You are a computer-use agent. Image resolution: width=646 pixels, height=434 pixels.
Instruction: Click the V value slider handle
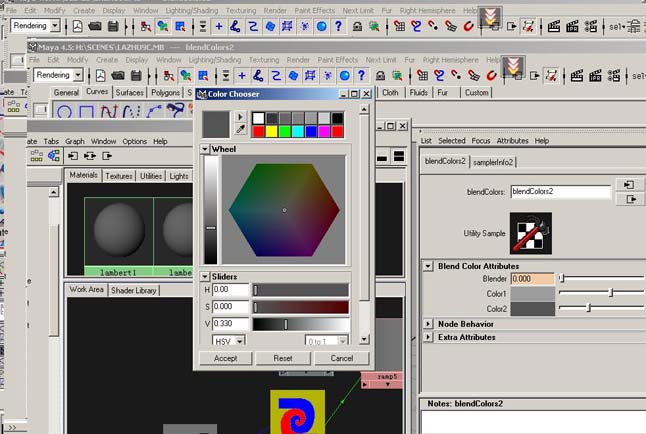(286, 324)
